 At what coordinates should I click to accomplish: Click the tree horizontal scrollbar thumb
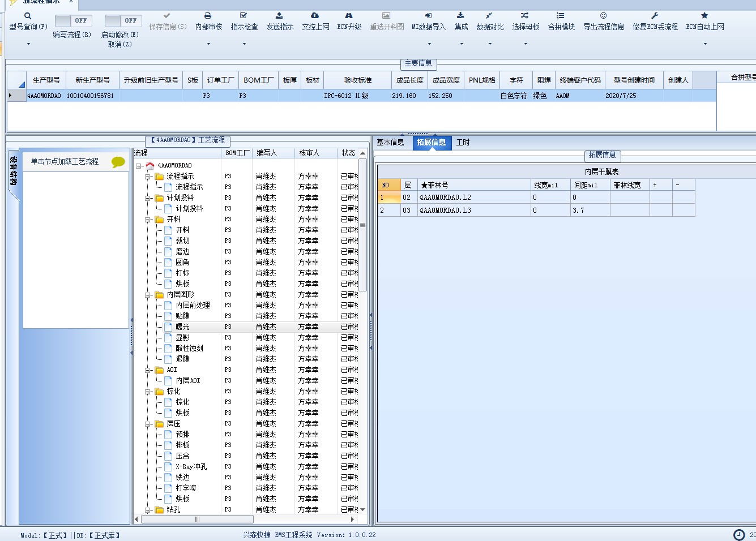(197, 519)
